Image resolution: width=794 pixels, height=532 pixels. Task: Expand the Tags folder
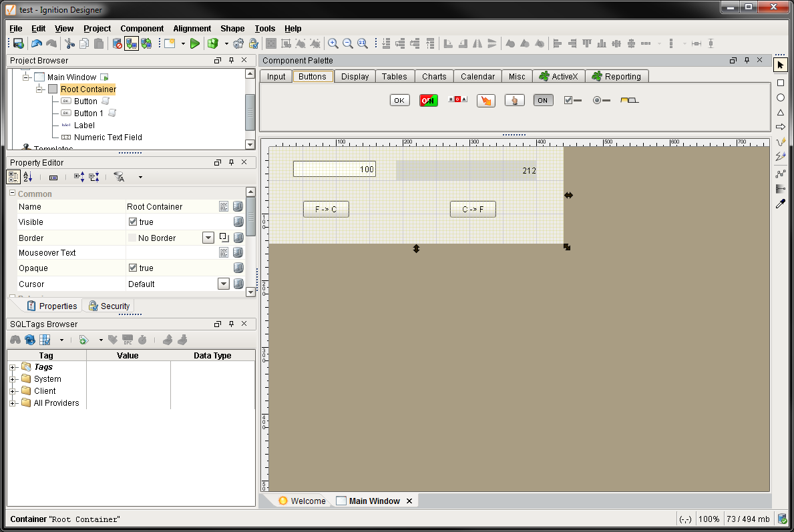click(x=13, y=367)
